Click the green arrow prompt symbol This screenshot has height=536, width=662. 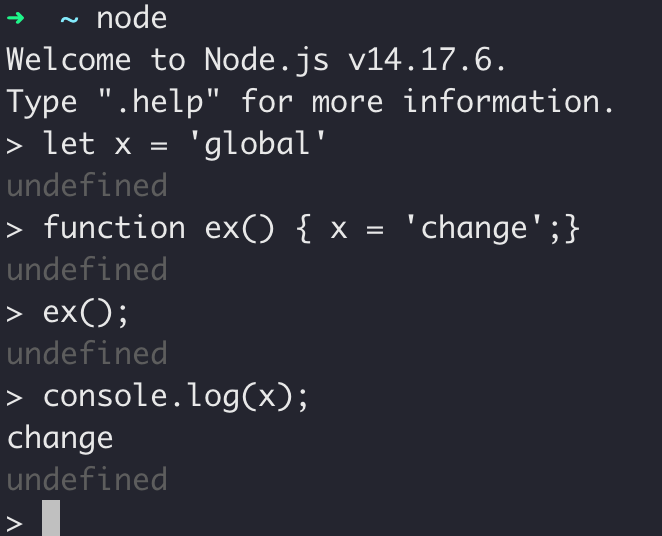coord(16,18)
